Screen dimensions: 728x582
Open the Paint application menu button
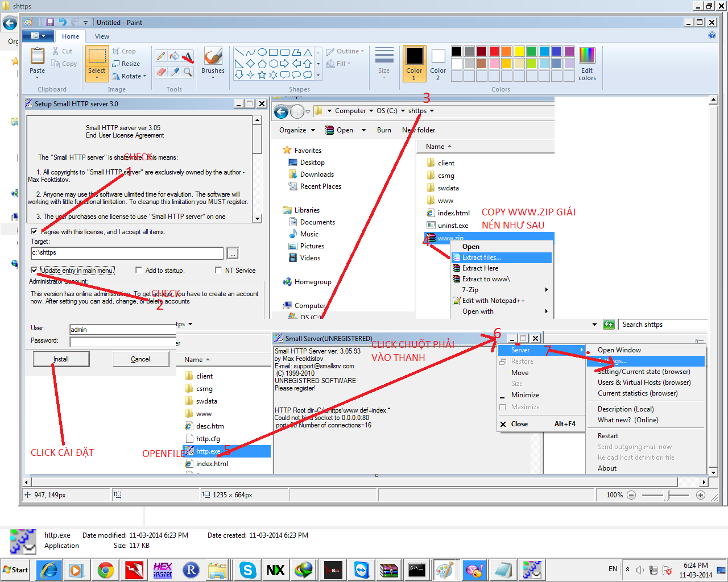(37, 36)
